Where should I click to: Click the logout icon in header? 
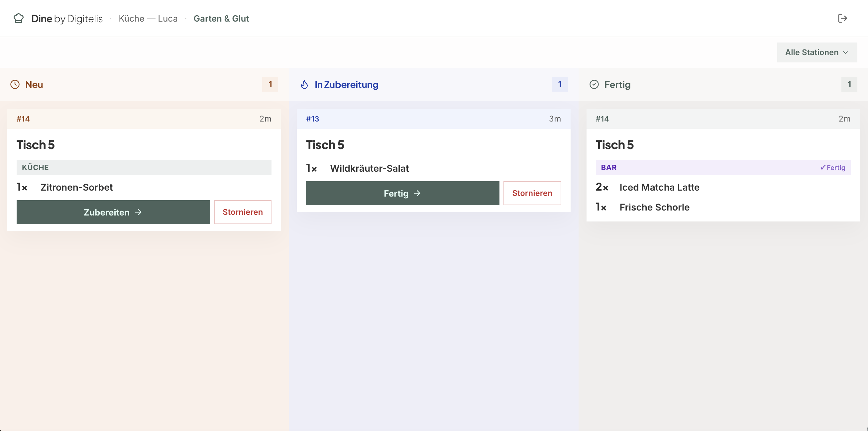click(x=842, y=18)
